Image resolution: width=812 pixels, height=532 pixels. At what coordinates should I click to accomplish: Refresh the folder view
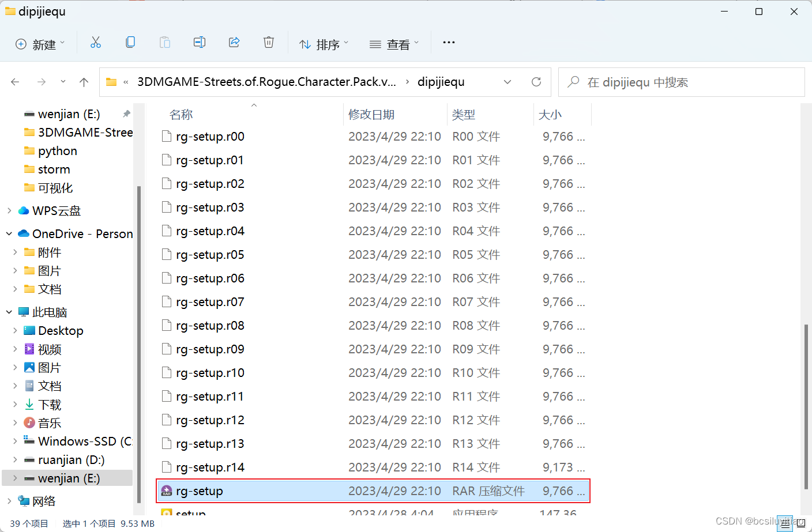tap(536, 82)
